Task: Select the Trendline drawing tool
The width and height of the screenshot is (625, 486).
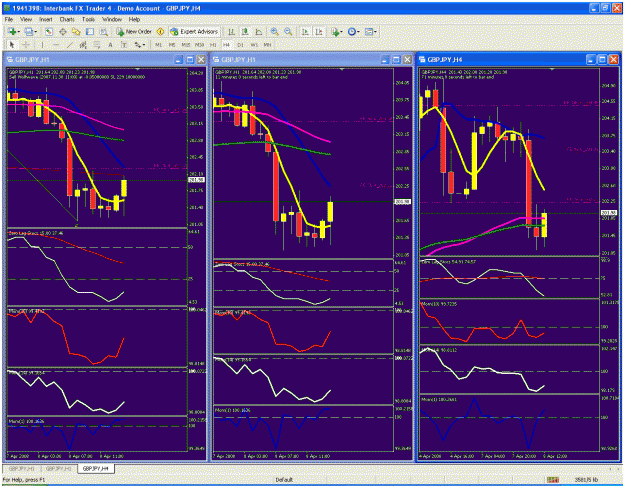Action: tap(69, 45)
